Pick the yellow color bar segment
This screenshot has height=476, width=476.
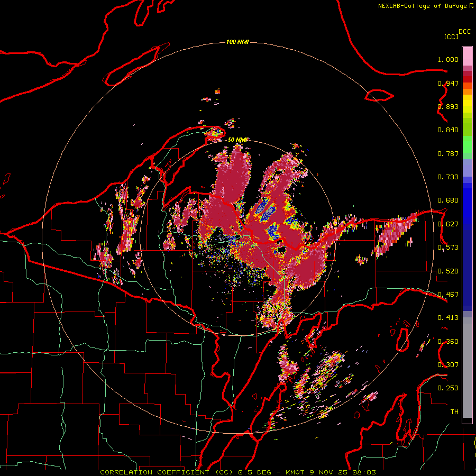467,104
